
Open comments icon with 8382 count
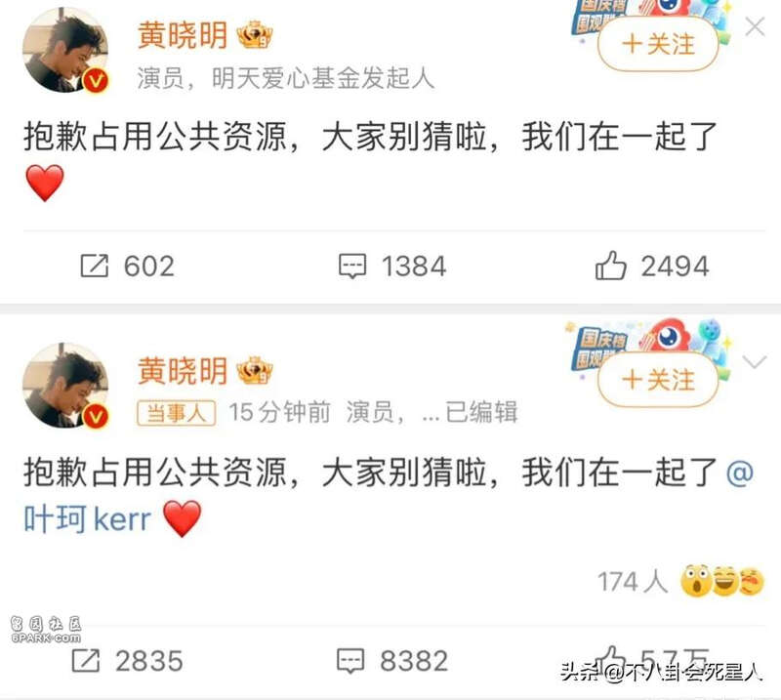[x=350, y=661]
